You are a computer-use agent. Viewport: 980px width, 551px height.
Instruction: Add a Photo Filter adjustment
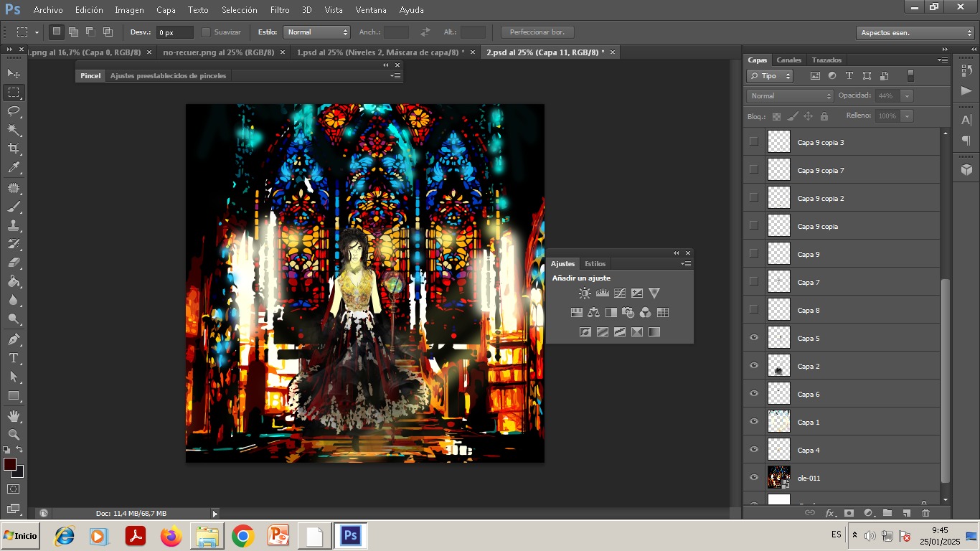[x=628, y=312]
